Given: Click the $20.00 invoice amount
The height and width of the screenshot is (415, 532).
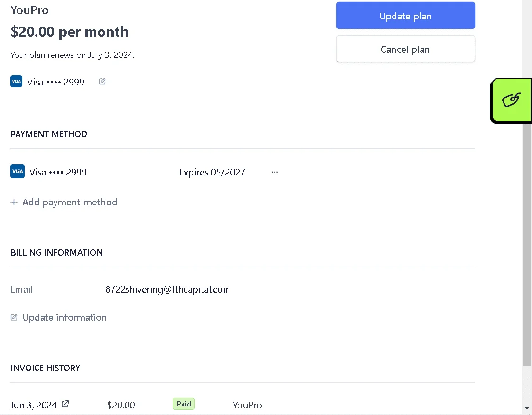Looking at the screenshot, I should tap(121, 405).
